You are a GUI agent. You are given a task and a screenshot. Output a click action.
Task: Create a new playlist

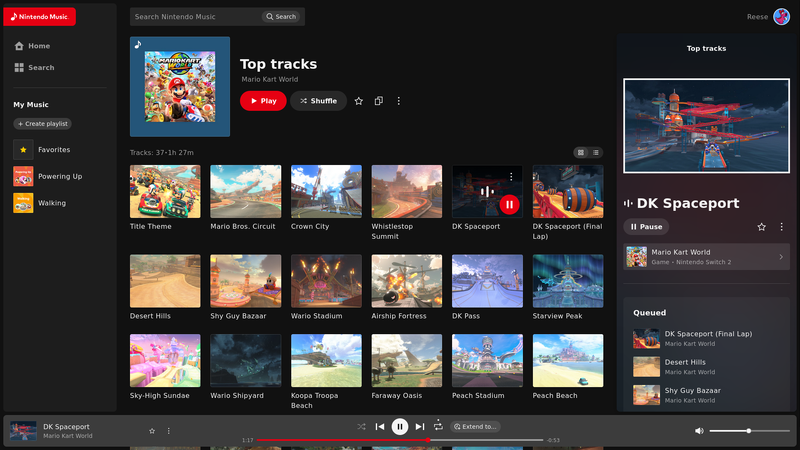43,124
